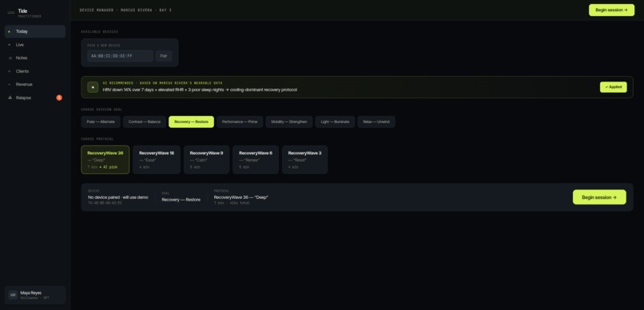Select the Contrast — Balance goal
The width and height of the screenshot is (644, 310).
[x=145, y=122]
